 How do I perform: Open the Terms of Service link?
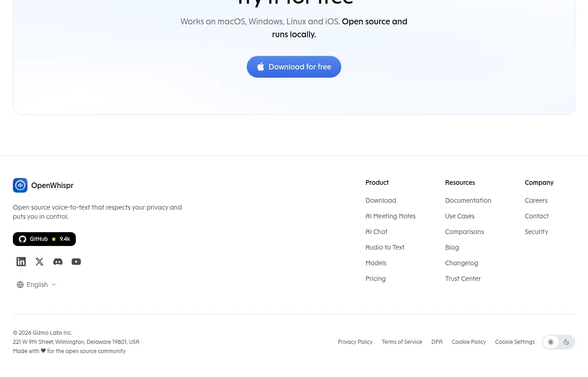[x=402, y=342]
